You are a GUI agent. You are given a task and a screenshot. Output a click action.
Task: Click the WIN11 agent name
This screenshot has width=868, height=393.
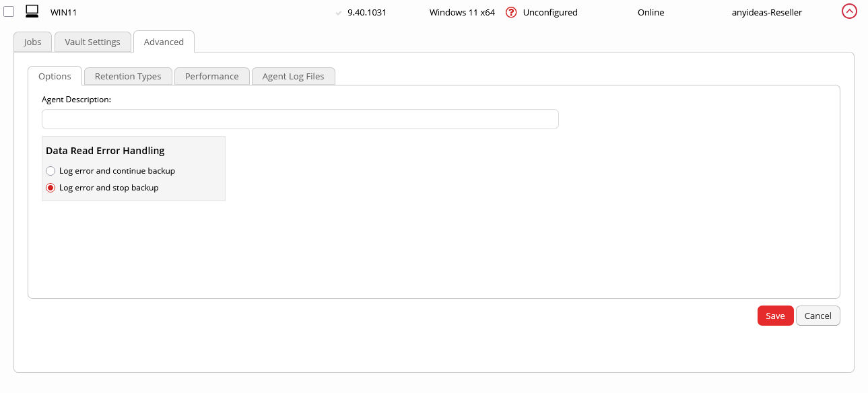tap(63, 12)
